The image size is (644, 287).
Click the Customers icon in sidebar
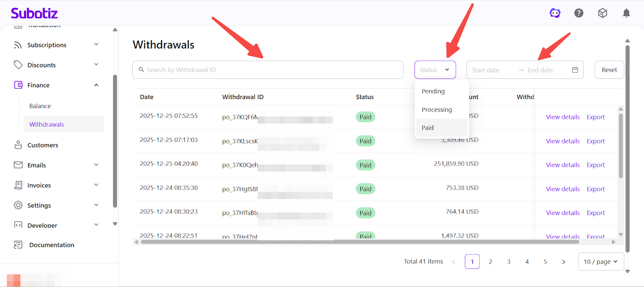(18, 145)
